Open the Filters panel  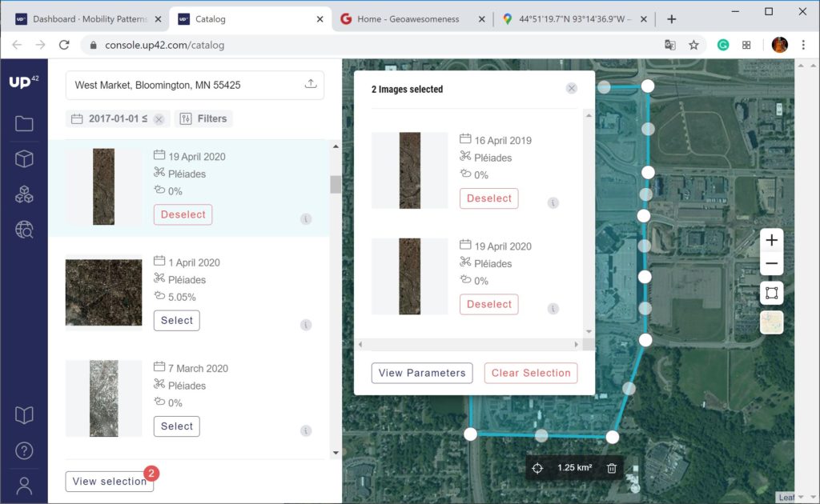tap(203, 118)
